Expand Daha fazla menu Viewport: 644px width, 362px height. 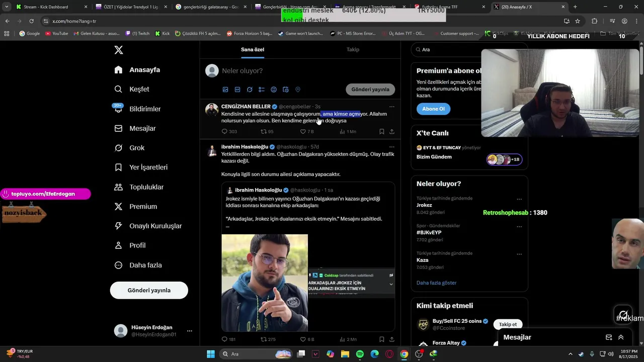tap(138, 265)
